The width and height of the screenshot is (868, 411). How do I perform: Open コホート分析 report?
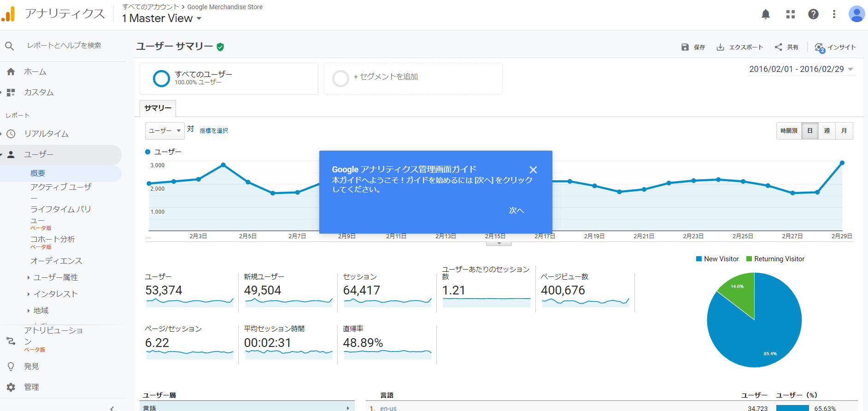coord(52,239)
